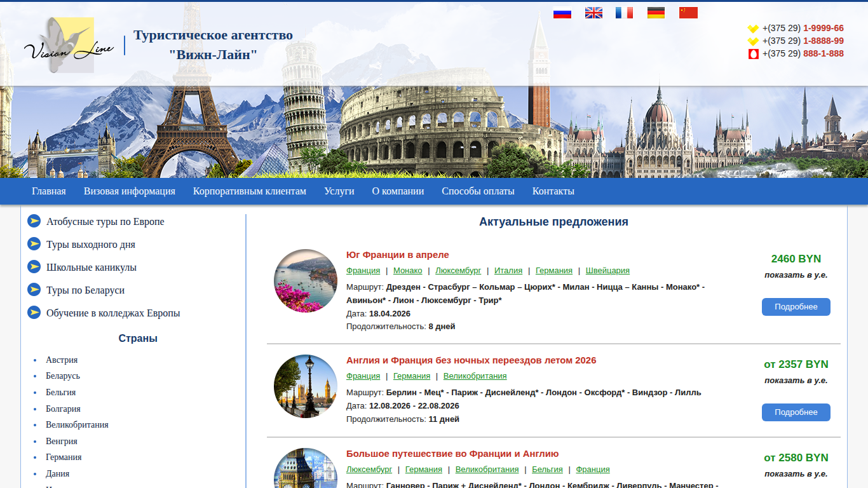Image resolution: width=868 pixels, height=488 pixels.
Task: Click red operator icon beside 888-1-888 number
Action: click(x=754, y=54)
